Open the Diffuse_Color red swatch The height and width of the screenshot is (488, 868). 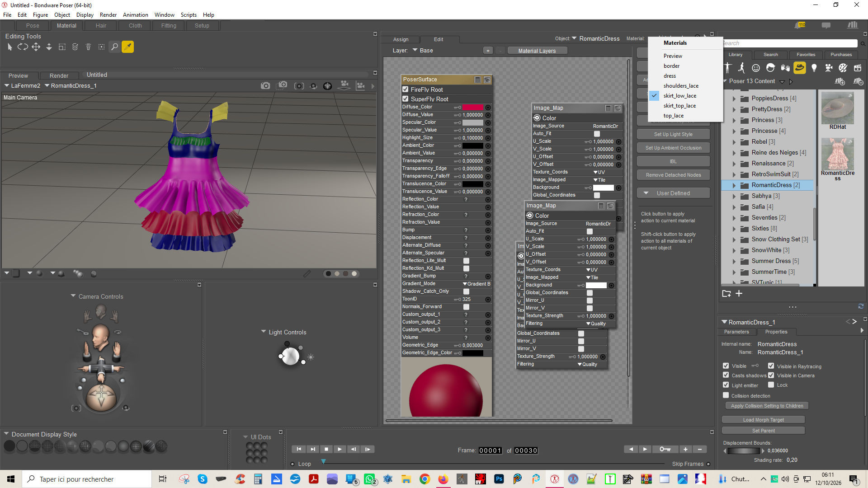[x=473, y=108]
